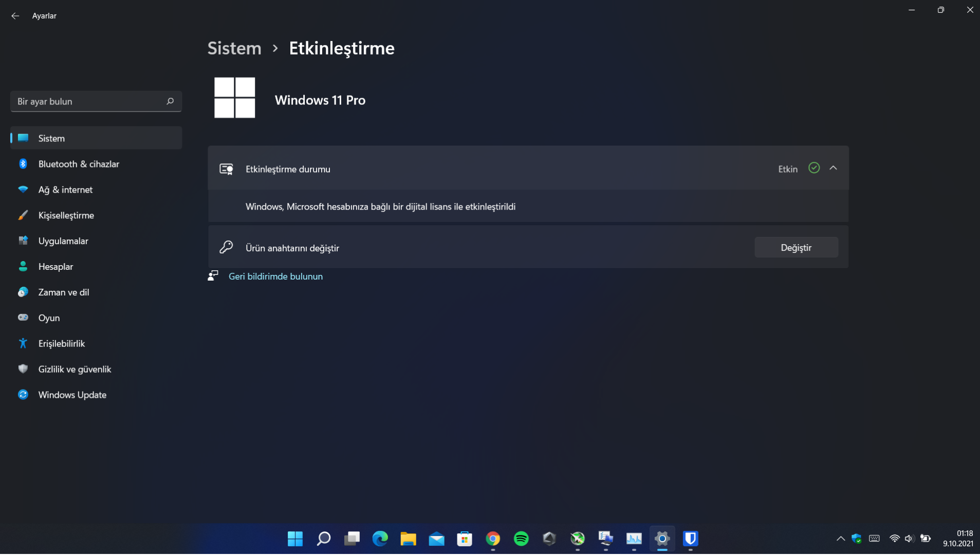Open quick settings from the volume icon
The width and height of the screenshot is (980, 555).
point(909,539)
